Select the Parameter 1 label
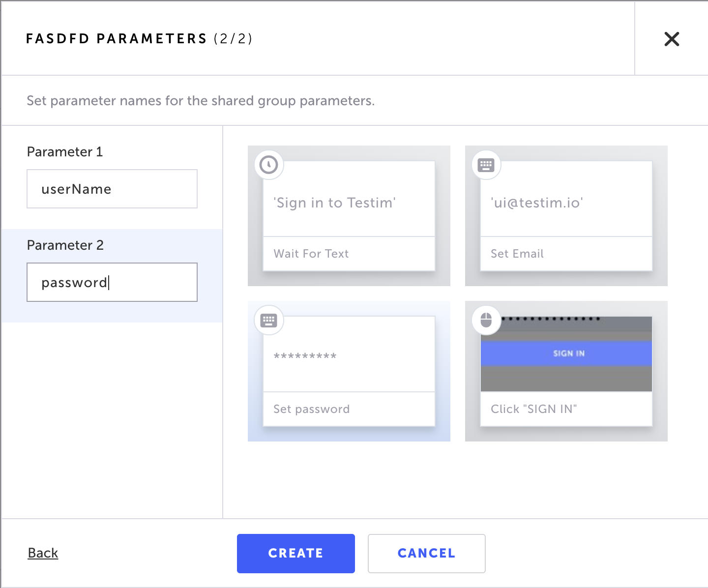The height and width of the screenshot is (588, 708). click(x=65, y=152)
